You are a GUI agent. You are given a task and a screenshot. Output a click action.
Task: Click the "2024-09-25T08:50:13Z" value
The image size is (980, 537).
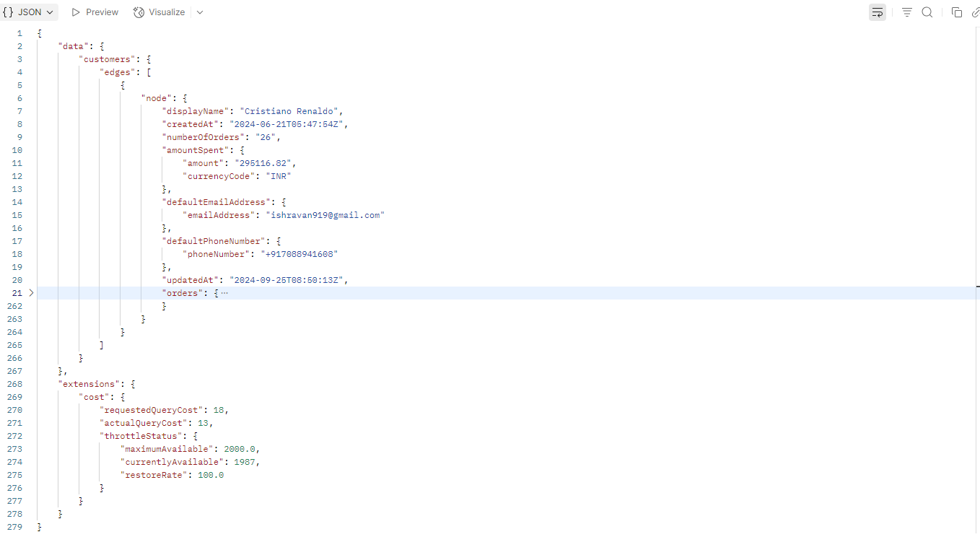[286, 280]
